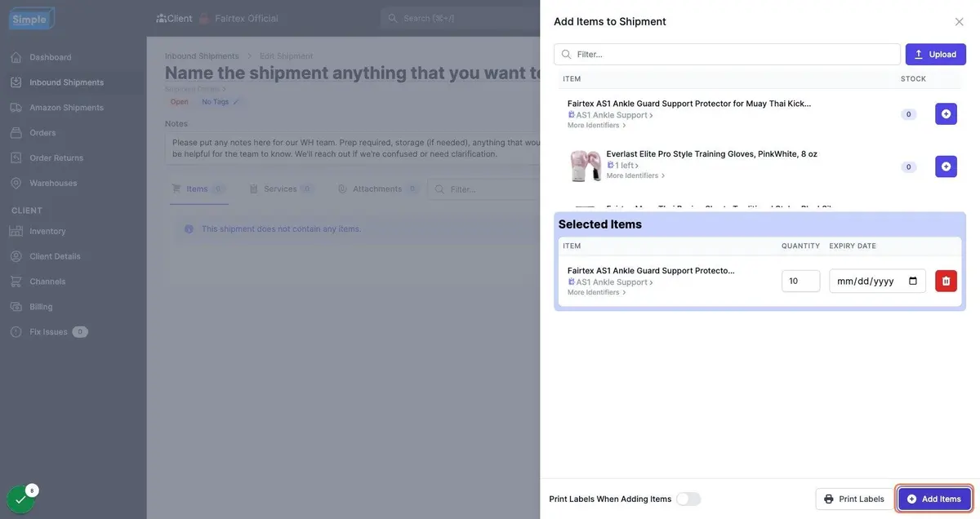Open AS1 Ankle Support link in Selected Items
The image size is (980, 519).
pyautogui.click(x=611, y=282)
